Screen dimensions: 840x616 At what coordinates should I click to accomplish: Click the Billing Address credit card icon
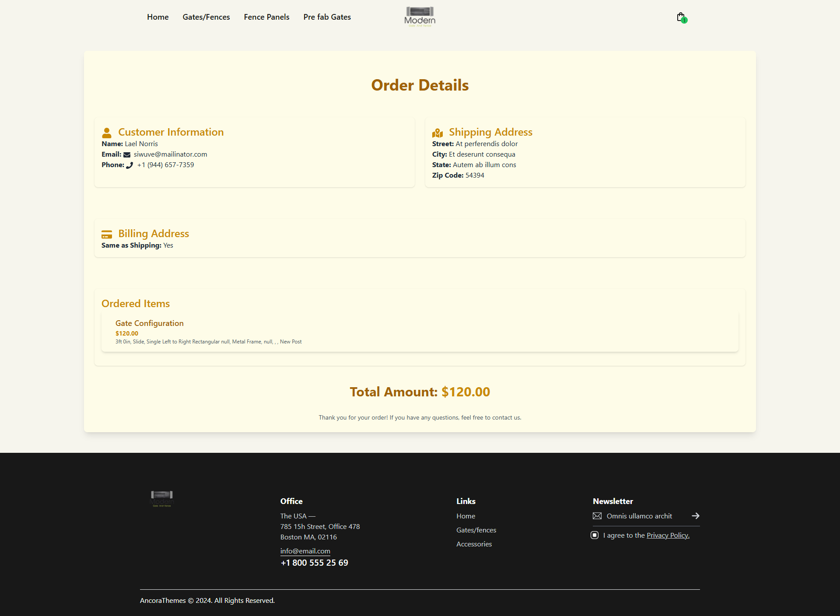tap(107, 234)
